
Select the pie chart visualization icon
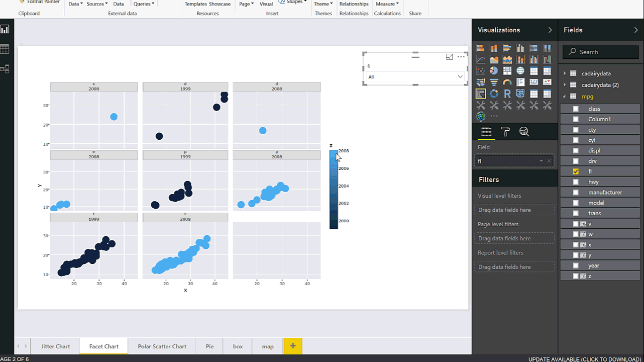click(493, 70)
